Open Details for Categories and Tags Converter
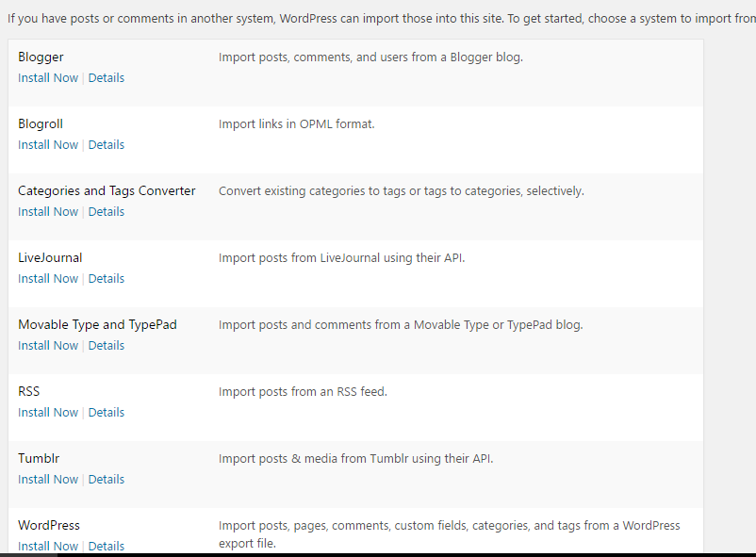The image size is (756, 557). coord(107,212)
